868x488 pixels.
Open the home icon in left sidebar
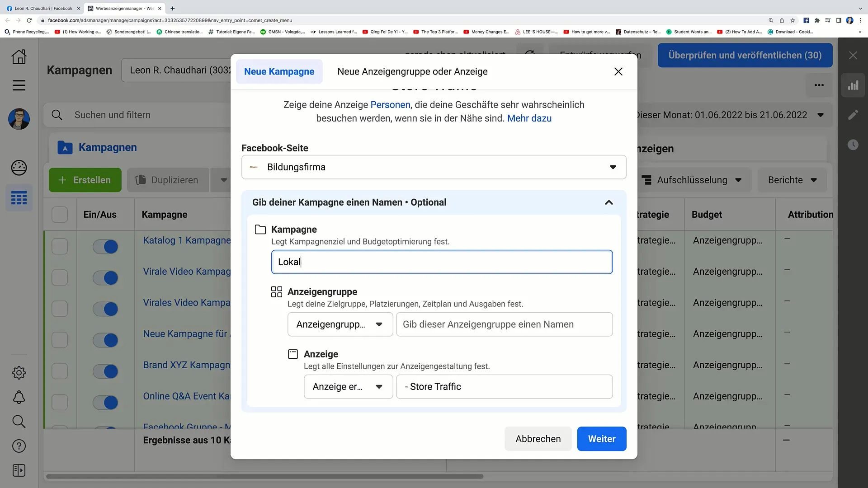pos(19,56)
